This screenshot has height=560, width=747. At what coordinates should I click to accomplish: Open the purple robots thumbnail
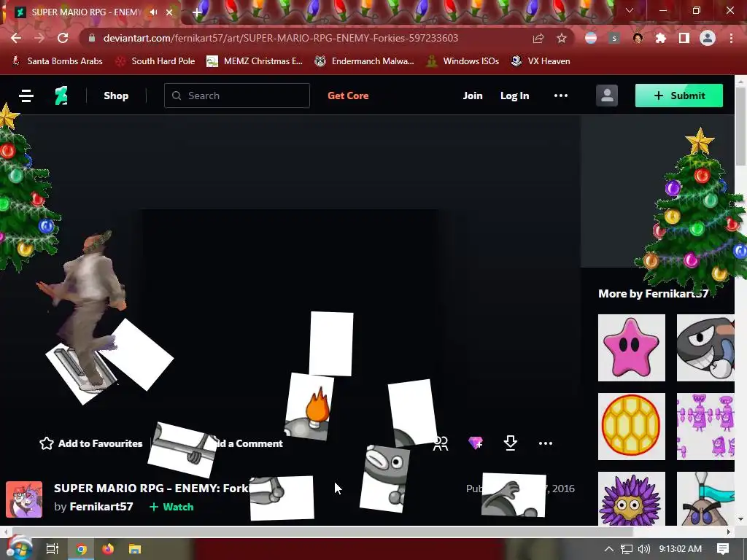pyautogui.click(x=705, y=427)
